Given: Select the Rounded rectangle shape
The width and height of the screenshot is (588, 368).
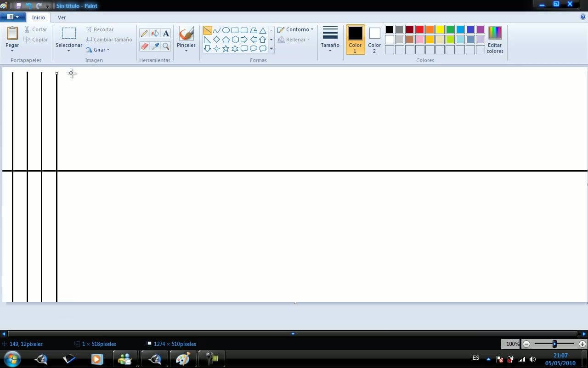Looking at the screenshot, I should click(x=244, y=30).
